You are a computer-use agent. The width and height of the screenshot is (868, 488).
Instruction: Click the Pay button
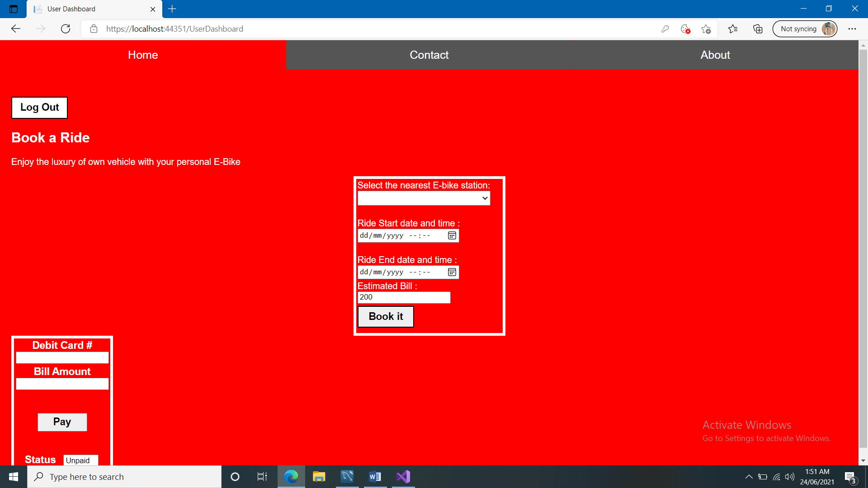[62, 422]
